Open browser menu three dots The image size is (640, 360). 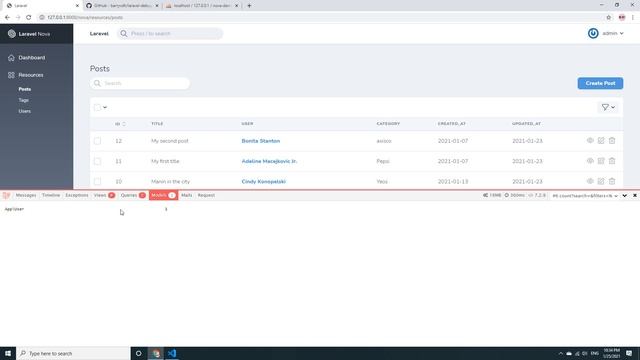pyautogui.click(x=633, y=18)
